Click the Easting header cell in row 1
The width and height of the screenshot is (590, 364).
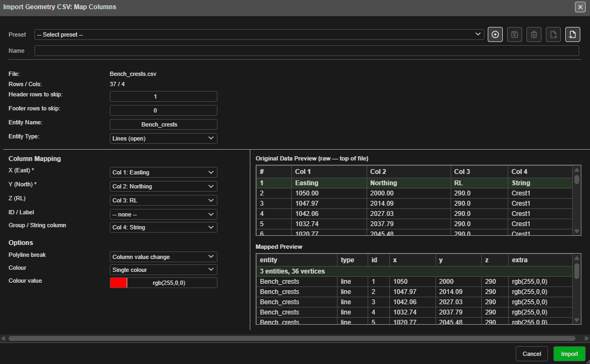[329, 183]
